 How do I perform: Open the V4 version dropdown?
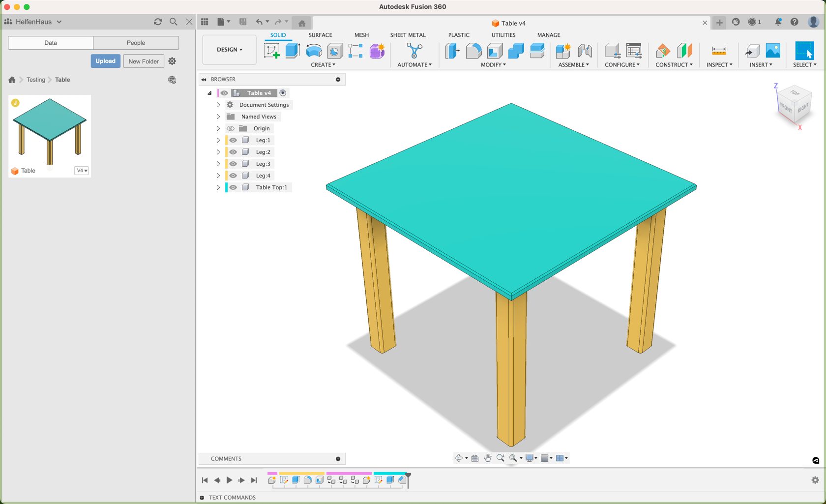pos(82,171)
